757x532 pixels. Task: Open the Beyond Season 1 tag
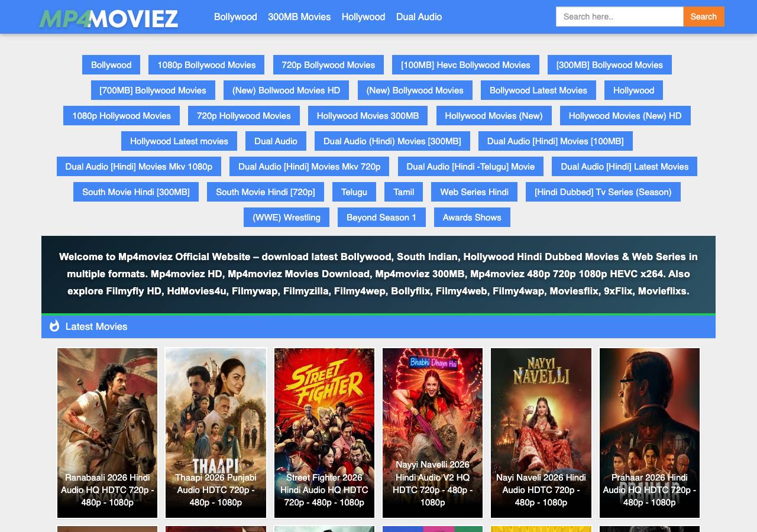coord(381,218)
